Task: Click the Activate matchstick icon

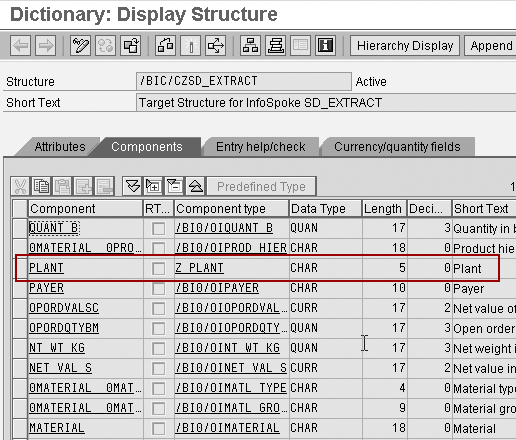Action: (x=190, y=45)
